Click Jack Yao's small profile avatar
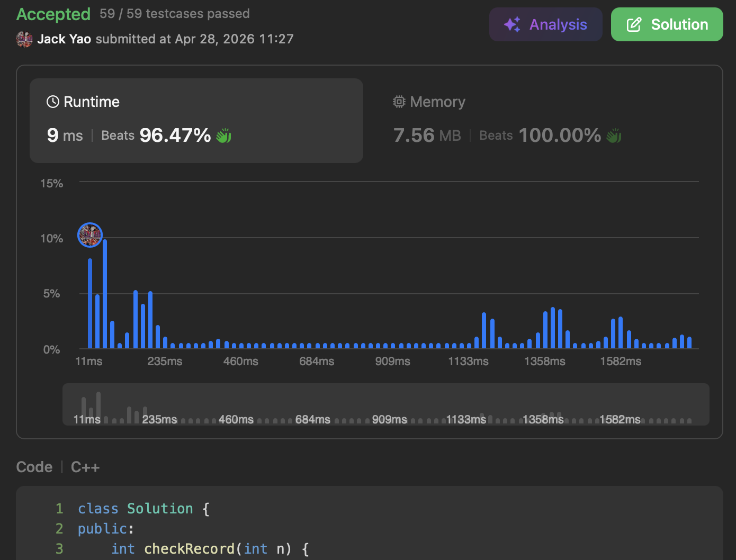This screenshot has width=736, height=560. [24, 39]
